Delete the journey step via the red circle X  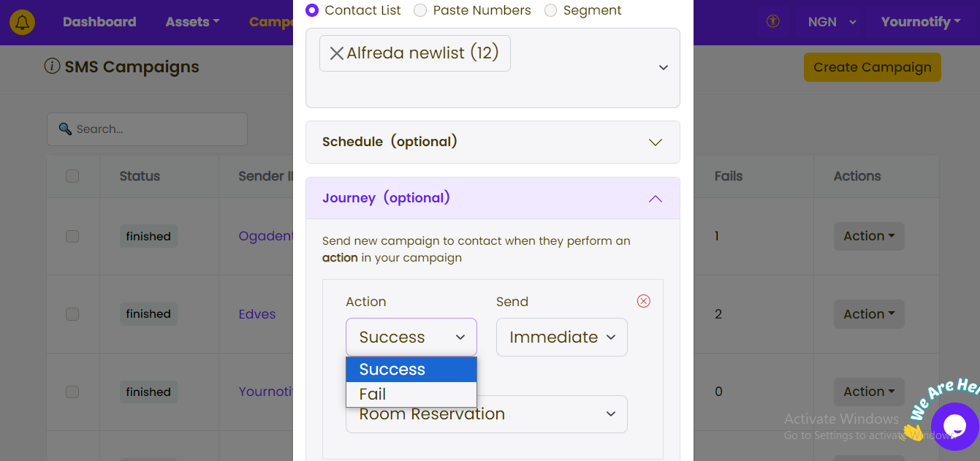643,301
